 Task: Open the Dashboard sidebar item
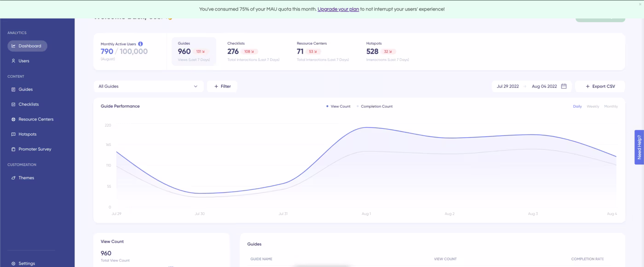pyautogui.click(x=27, y=46)
